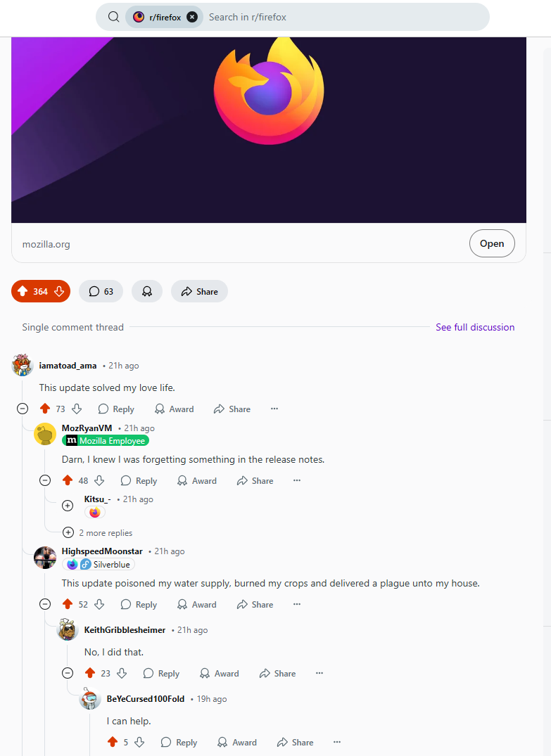The width and height of the screenshot is (551, 756).
Task: Downvote the main Firefox post
Action: [59, 291]
